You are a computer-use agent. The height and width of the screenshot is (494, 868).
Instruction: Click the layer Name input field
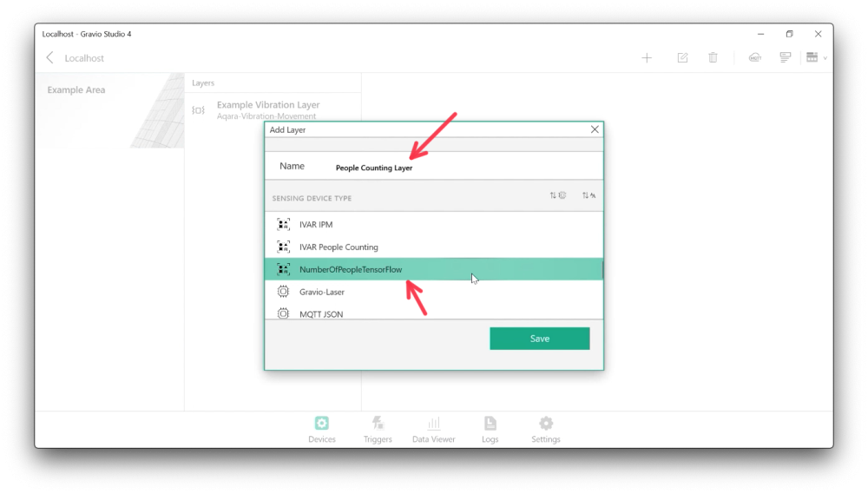(x=465, y=167)
